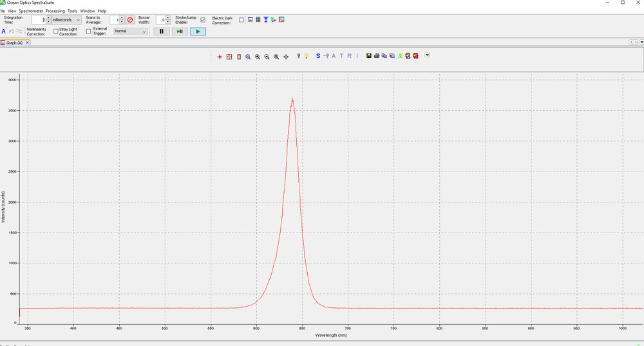
Task: Enable the Stray Light Correction checkbox
Action: [x=56, y=31]
